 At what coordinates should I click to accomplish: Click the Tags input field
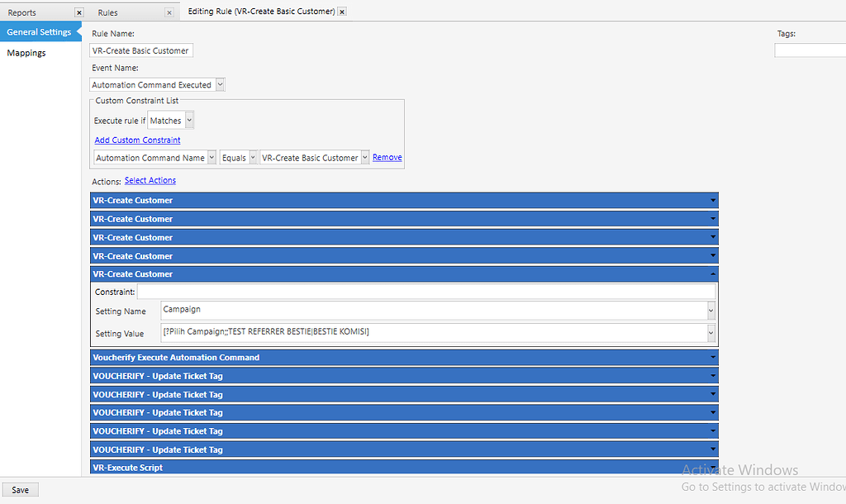click(x=810, y=50)
